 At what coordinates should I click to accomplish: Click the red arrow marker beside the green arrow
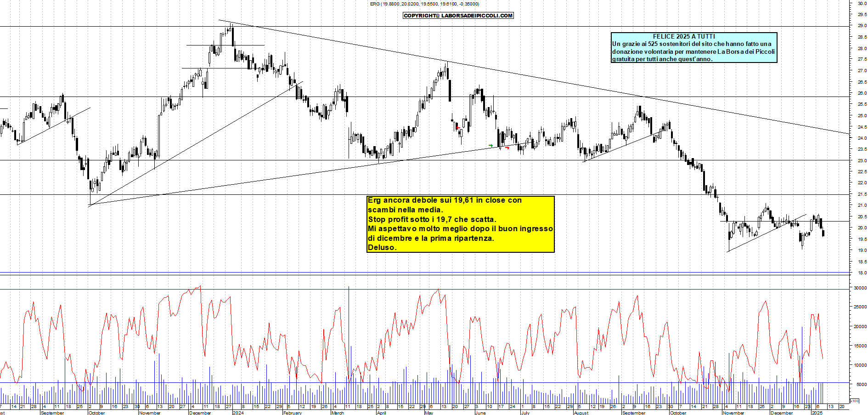[507, 148]
